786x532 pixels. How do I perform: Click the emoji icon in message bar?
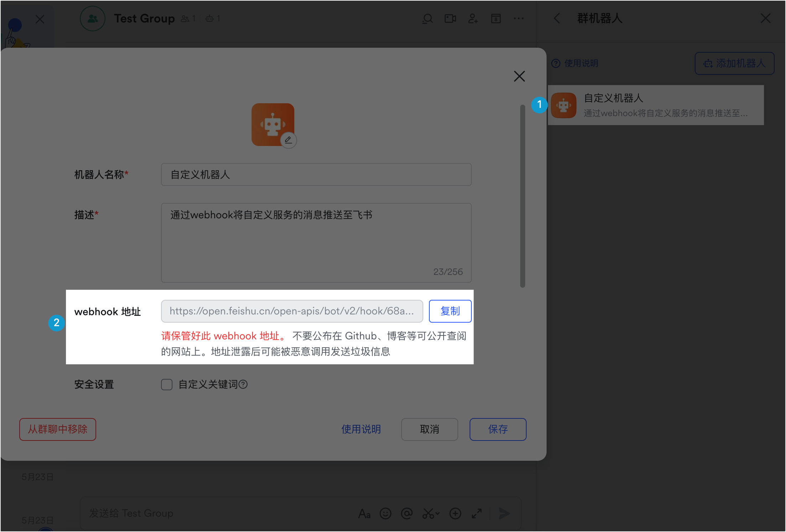pyautogui.click(x=385, y=513)
